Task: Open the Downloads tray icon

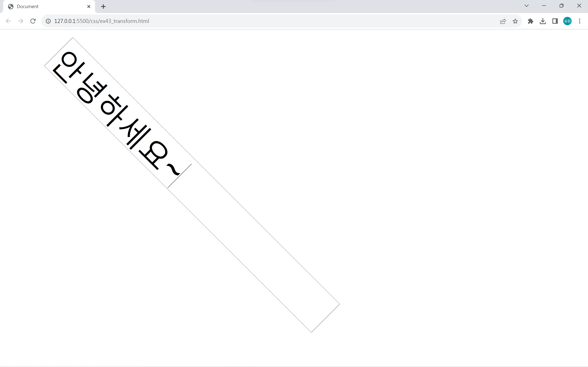Action: click(x=543, y=21)
